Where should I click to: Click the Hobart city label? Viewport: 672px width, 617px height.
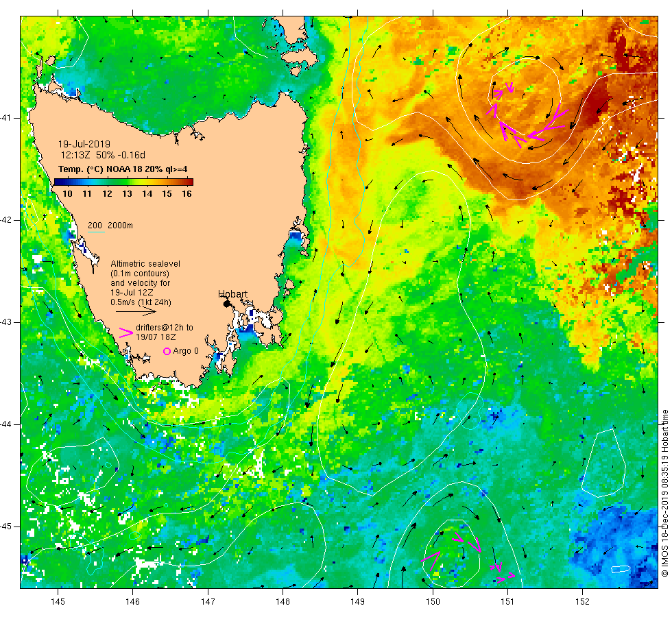[232, 294]
